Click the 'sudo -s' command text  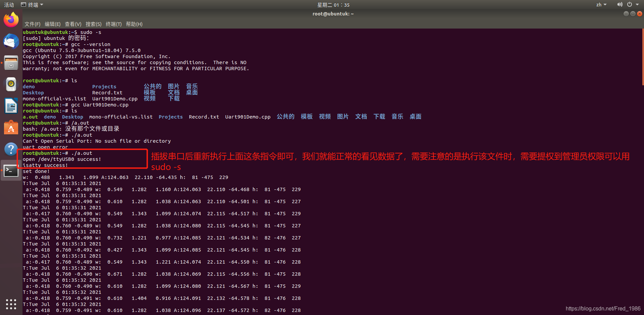[91, 32]
